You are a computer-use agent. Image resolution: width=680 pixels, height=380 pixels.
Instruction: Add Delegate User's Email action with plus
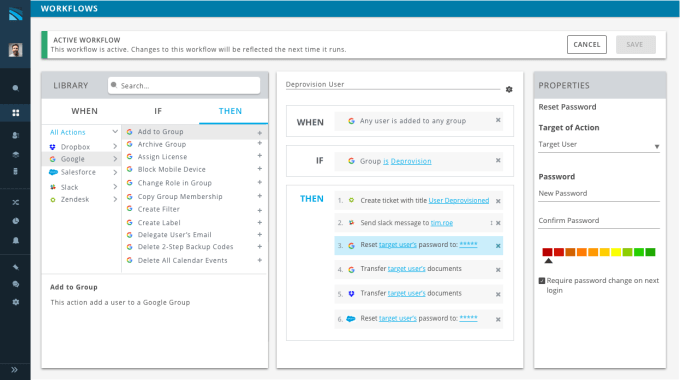[x=260, y=234]
